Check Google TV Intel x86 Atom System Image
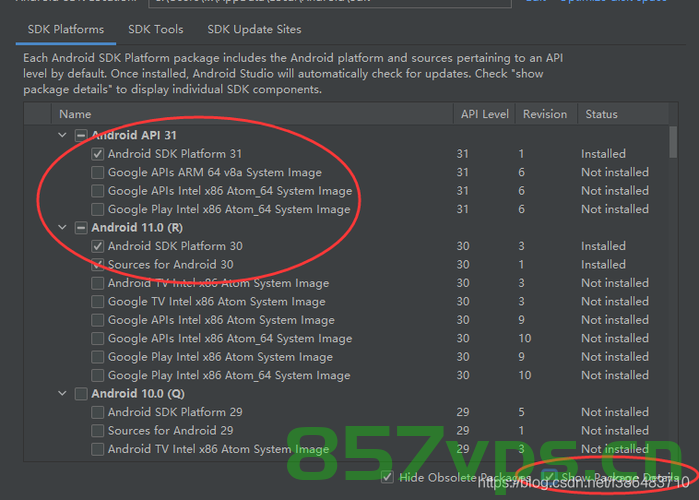The height and width of the screenshot is (500, 699). coord(98,302)
